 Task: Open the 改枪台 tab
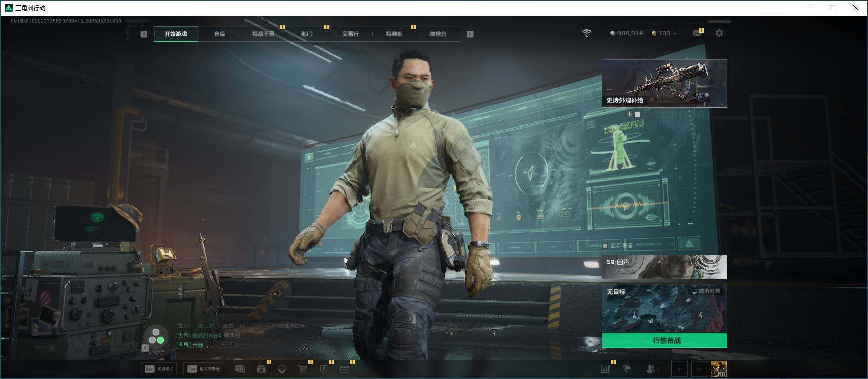pyautogui.click(x=438, y=34)
